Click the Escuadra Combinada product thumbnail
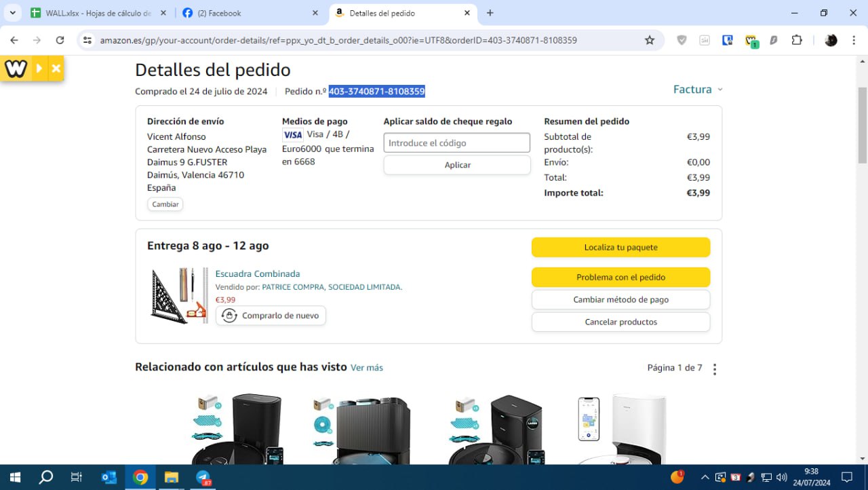This screenshot has height=490, width=868. (x=179, y=295)
